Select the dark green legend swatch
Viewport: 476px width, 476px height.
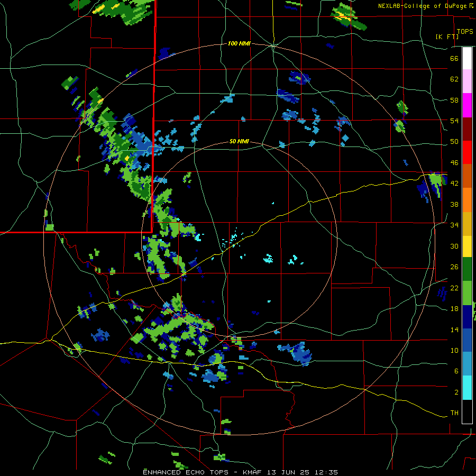pyautogui.click(x=467, y=269)
